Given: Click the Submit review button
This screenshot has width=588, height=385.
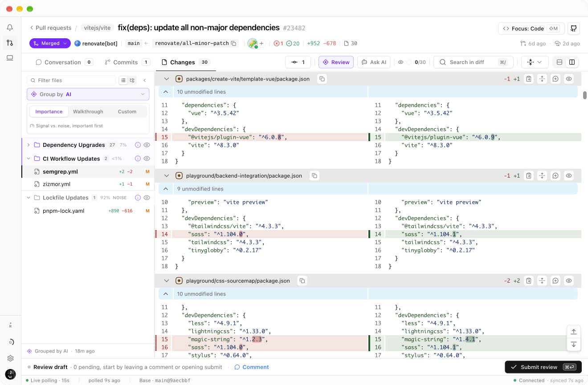Looking at the screenshot, I should tap(543, 367).
